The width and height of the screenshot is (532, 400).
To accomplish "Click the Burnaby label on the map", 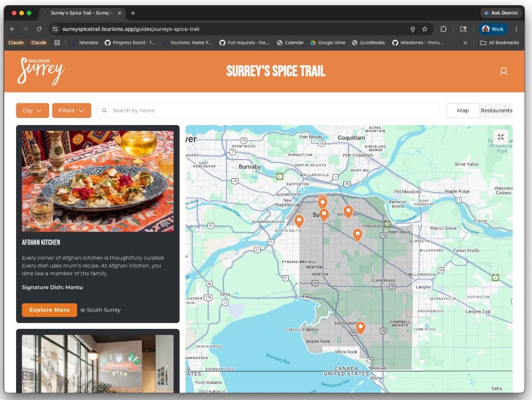I will (x=250, y=167).
